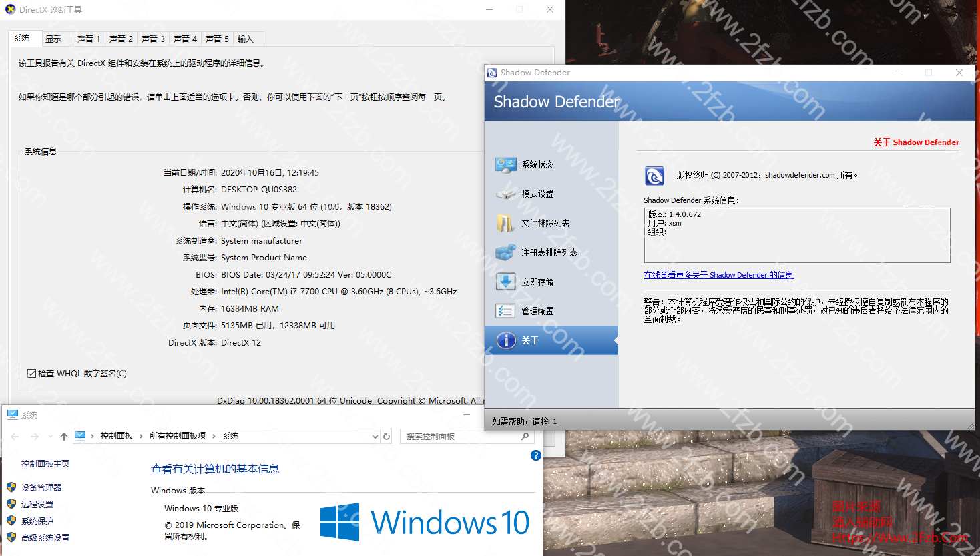The image size is (980, 556).
Task: Expand chevron before 控制面板 breadcrumb
Action: click(x=92, y=436)
